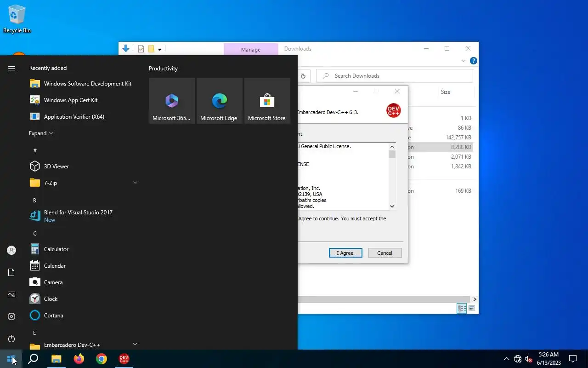Screen dimensions: 588x368
Task: Launch Blend for Visual Studio 2017
Action: point(83,216)
